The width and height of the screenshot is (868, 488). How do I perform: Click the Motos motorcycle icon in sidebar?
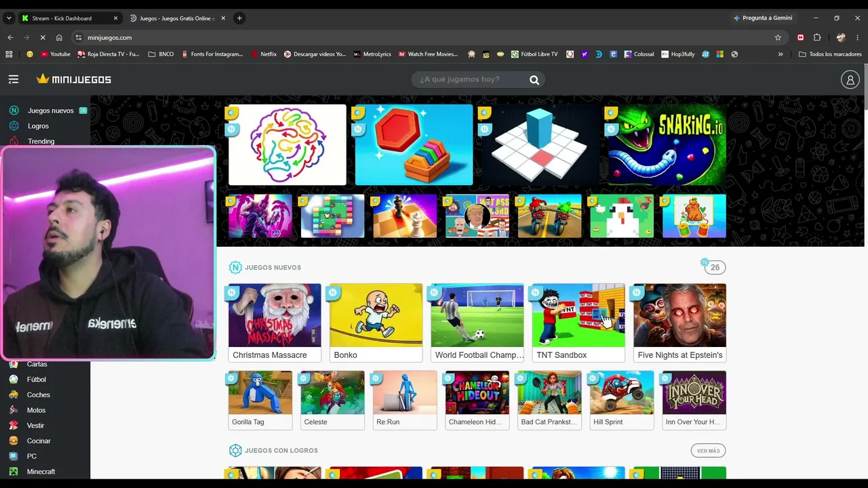pos(14,410)
